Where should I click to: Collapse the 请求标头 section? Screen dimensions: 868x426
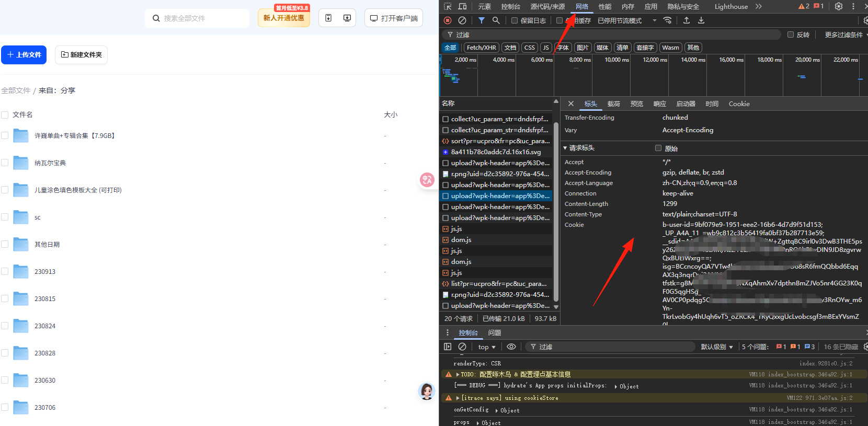(565, 148)
